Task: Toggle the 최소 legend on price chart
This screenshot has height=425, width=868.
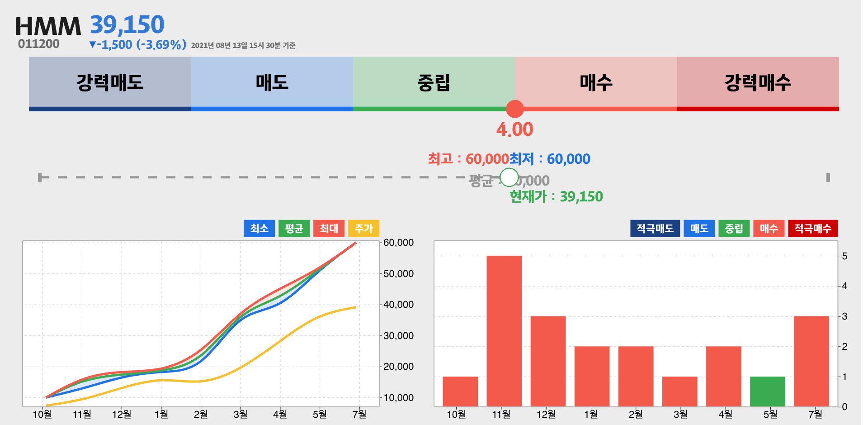Action: coord(259,229)
